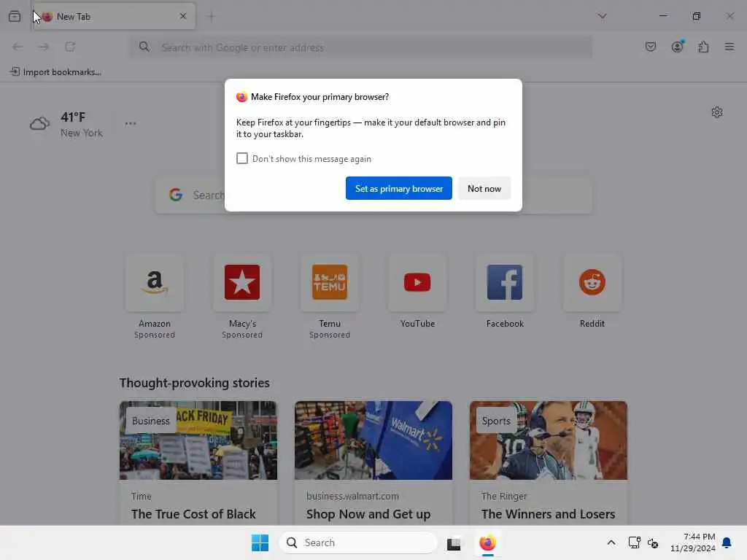Screen dimensions: 747x560
Task: Open new tab personalize gear icon
Action: coord(717,112)
